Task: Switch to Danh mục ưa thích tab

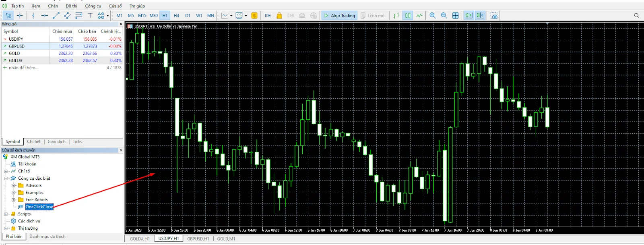Action: 47,237
